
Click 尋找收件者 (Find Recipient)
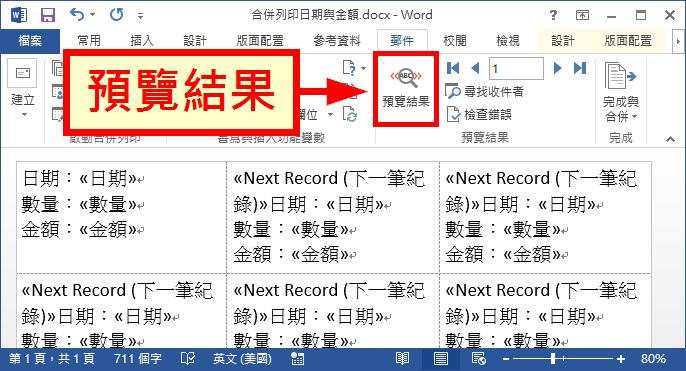pyautogui.click(x=484, y=91)
